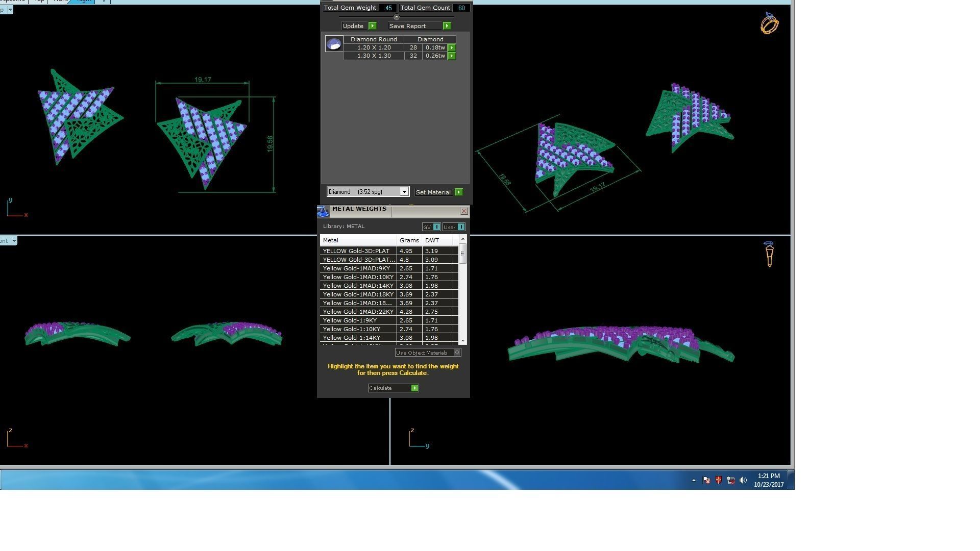
Task: Select Yellow Gold-1MAD:9KY row
Action: pyautogui.click(x=389, y=268)
